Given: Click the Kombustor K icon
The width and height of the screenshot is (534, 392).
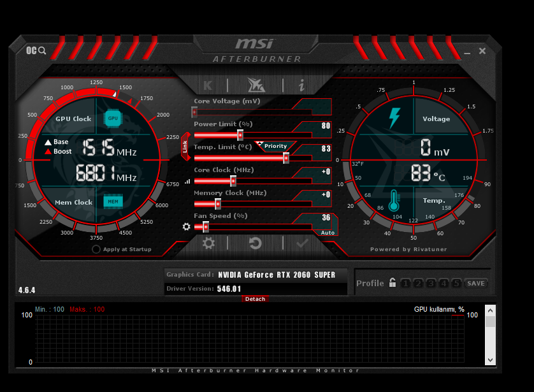Looking at the screenshot, I should tap(207, 85).
